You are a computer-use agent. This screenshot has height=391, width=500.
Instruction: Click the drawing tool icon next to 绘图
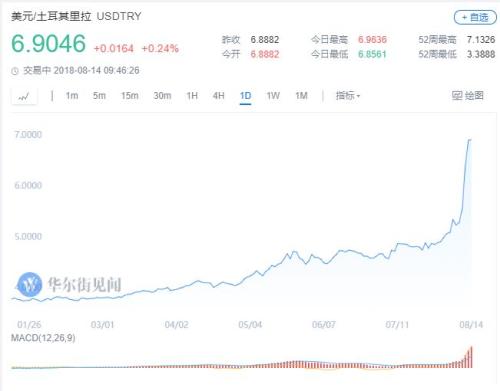(457, 96)
